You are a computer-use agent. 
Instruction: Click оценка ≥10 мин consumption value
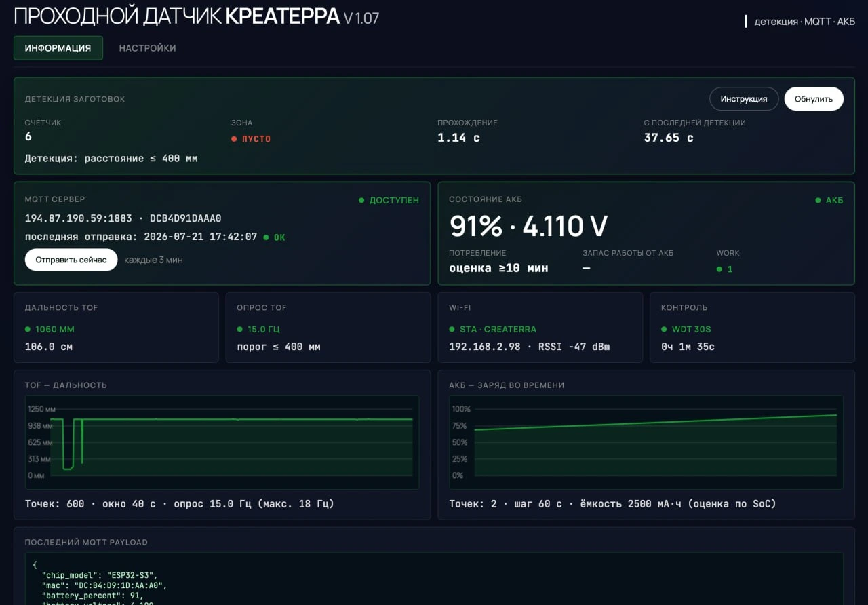point(498,268)
